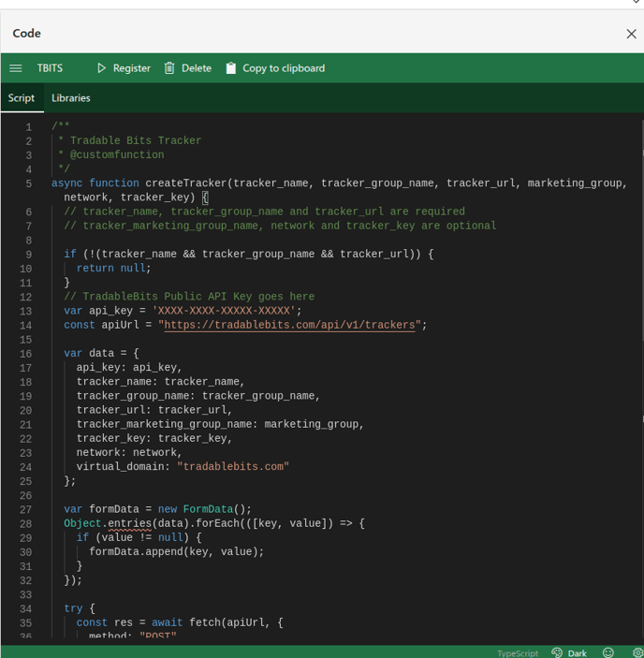Click 'if (value != null) {' line

click(139, 537)
